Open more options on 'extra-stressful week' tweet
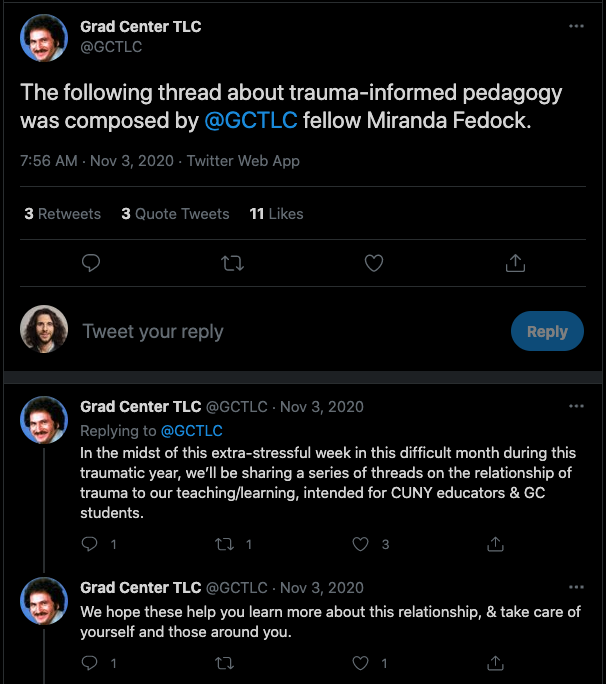The image size is (606, 684). click(576, 406)
